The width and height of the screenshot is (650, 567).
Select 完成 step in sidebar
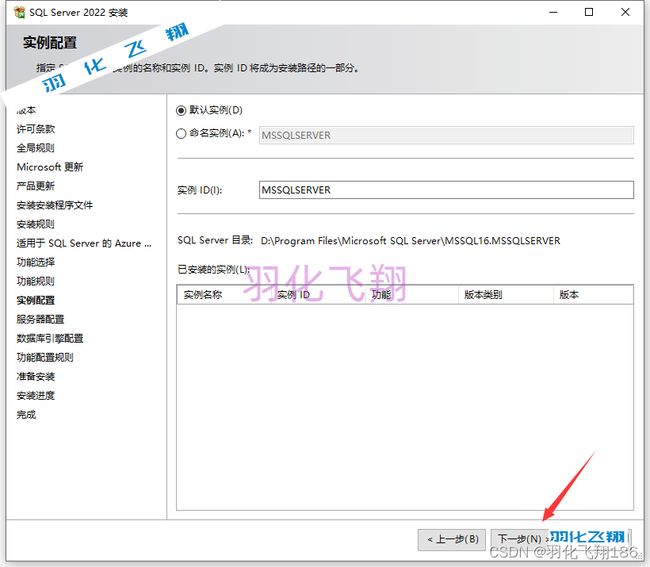tap(26, 415)
